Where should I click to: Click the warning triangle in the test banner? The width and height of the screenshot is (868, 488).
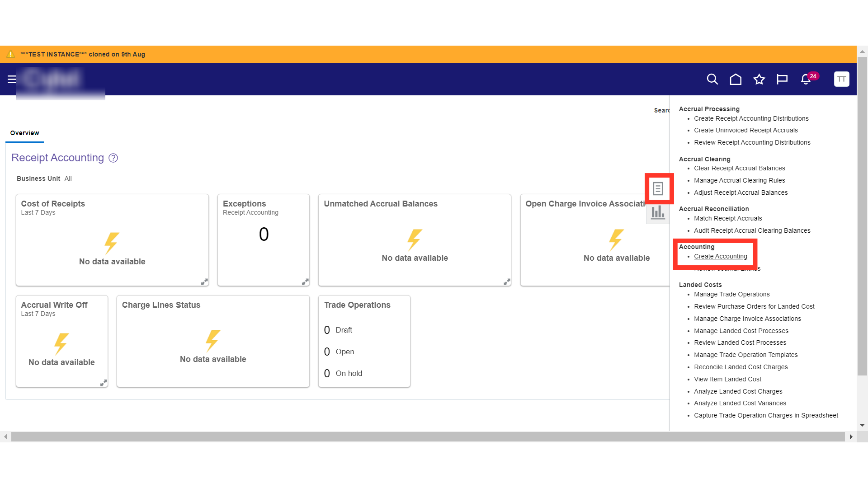(10, 54)
